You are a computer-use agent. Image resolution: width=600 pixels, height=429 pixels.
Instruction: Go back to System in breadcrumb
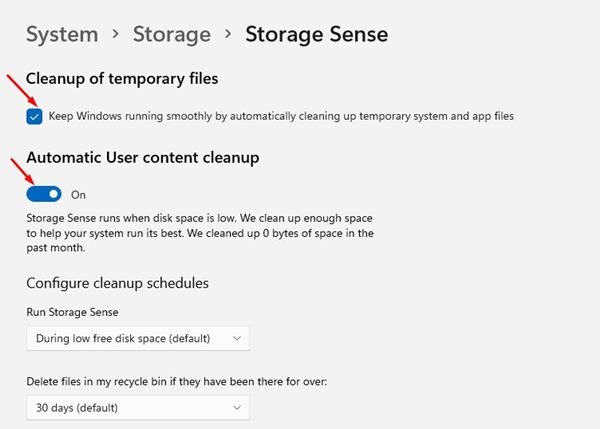[x=61, y=34]
